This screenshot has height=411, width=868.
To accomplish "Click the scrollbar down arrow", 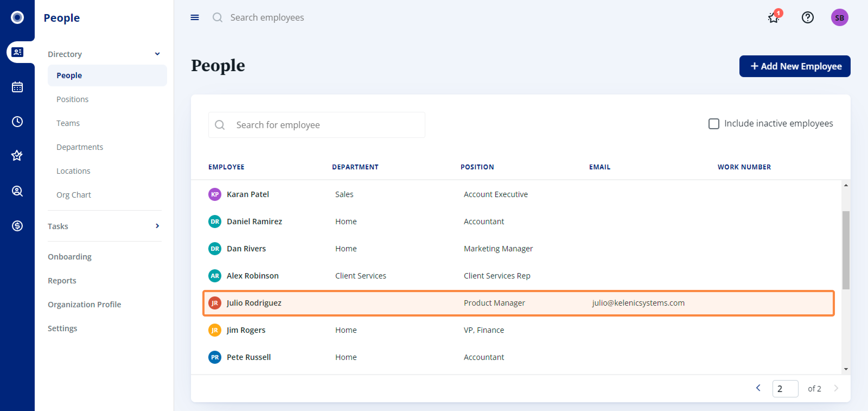I will pos(846,369).
